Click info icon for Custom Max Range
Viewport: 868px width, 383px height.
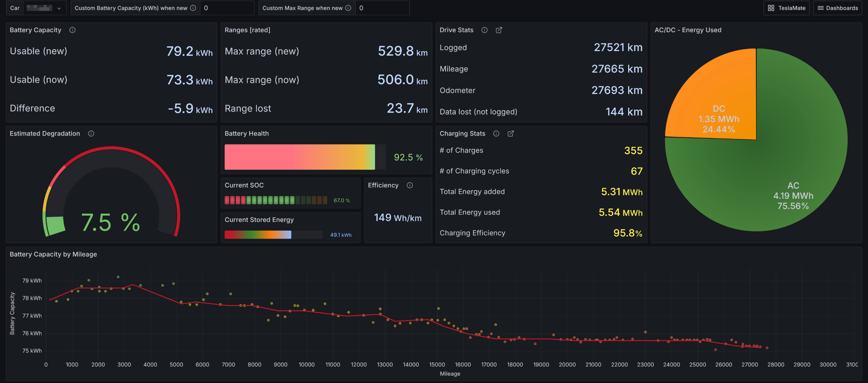(x=348, y=8)
